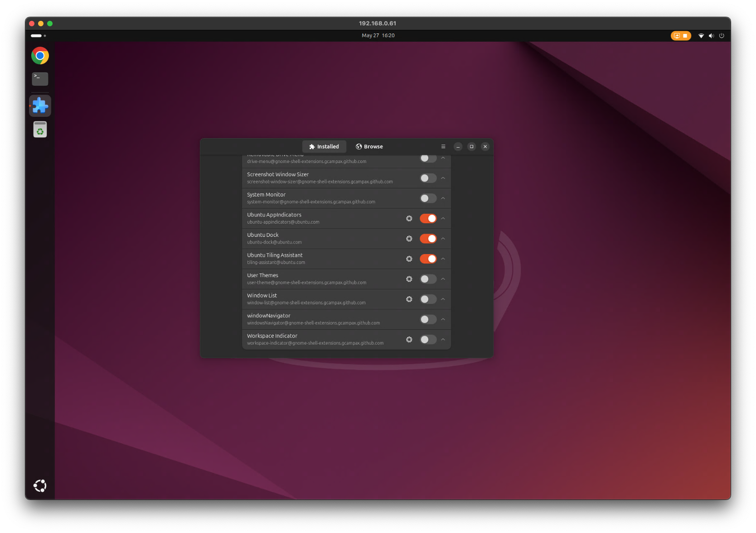This screenshot has height=533, width=756.
Task: Click the Activities workspace pill indicator
Action: pos(39,36)
